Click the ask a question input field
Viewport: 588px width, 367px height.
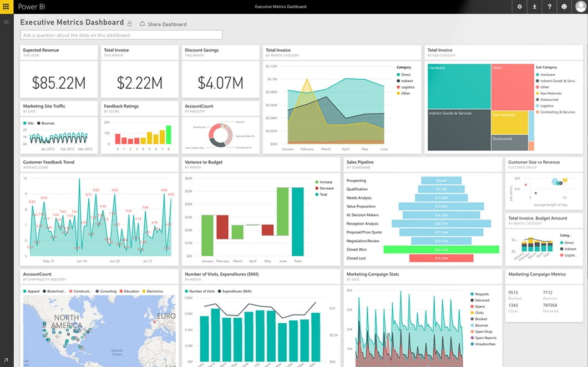click(121, 34)
